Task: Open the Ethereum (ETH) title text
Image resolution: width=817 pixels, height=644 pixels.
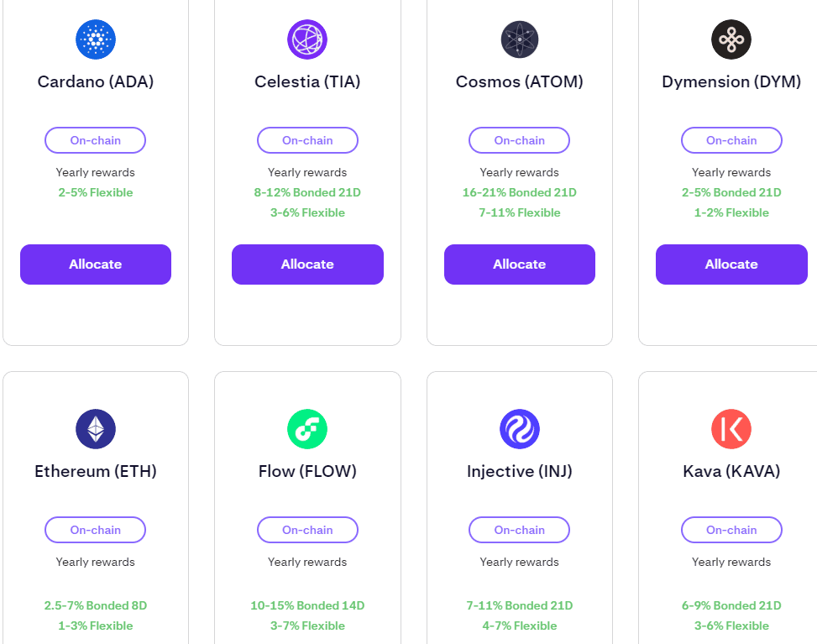Action: click(96, 472)
